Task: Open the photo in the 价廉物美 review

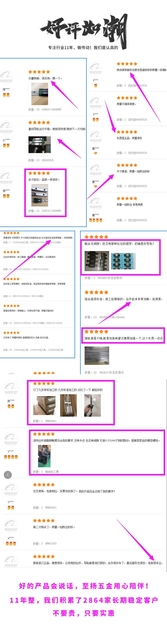Action: point(40,94)
